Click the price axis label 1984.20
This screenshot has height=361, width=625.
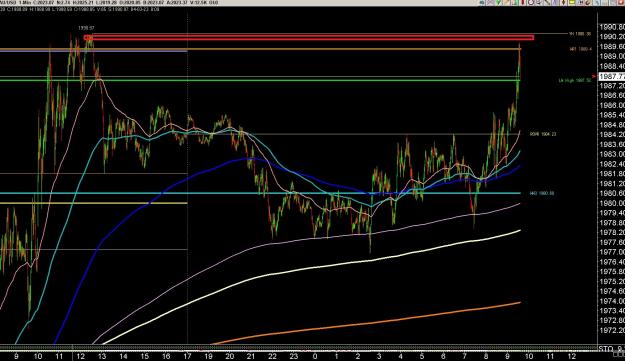[612, 135]
